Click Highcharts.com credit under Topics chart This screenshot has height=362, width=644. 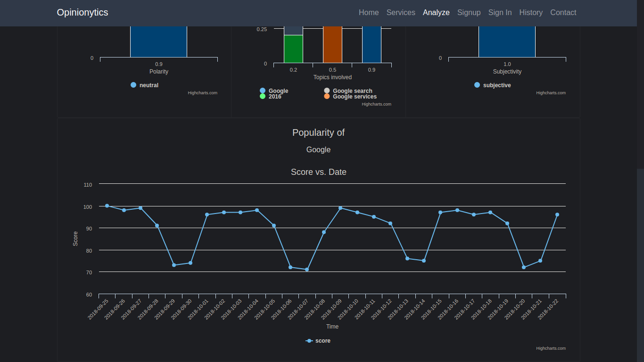coord(377,104)
